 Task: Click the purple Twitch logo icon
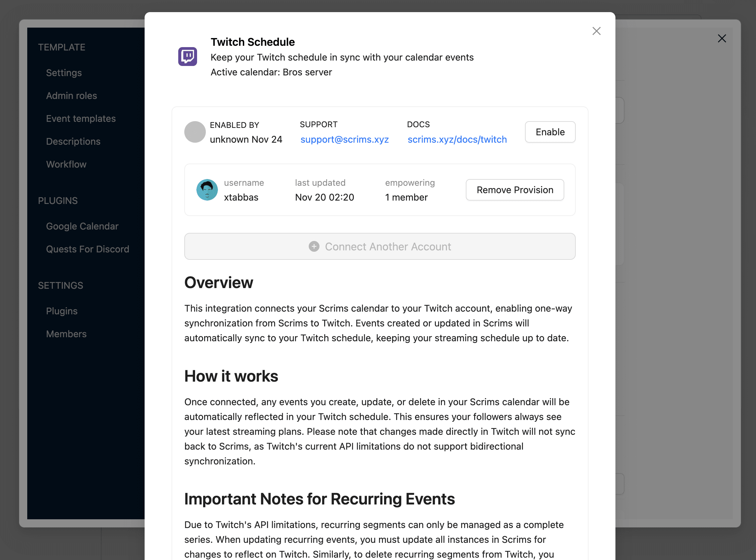coord(188,56)
